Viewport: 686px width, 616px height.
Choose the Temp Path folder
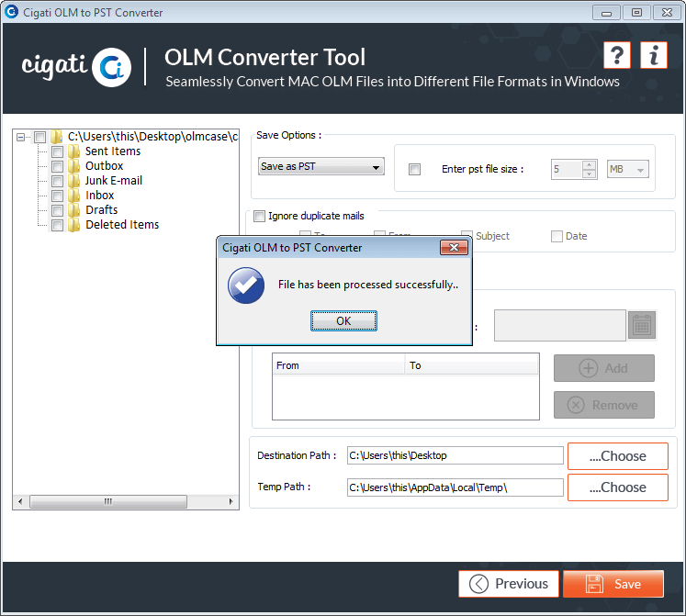(x=618, y=487)
